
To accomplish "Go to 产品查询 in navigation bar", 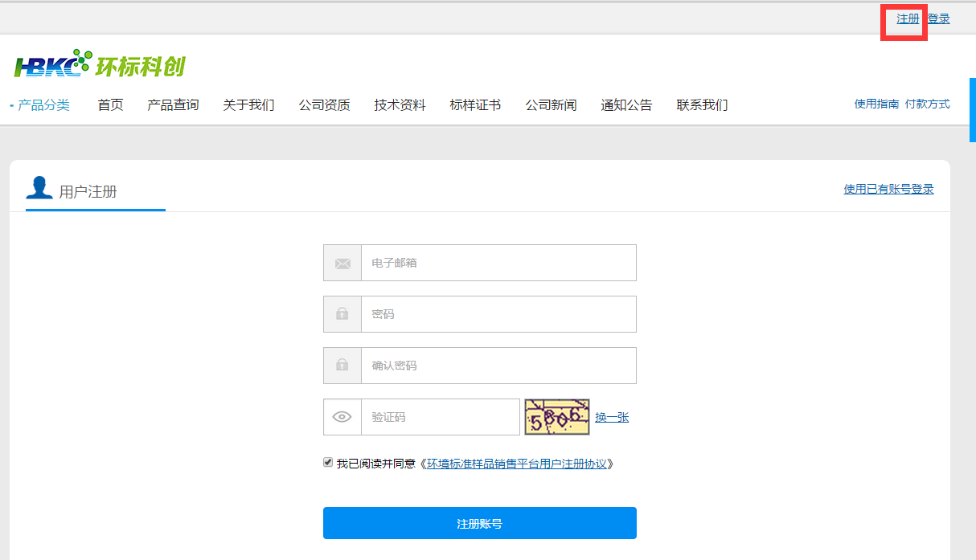I will coord(173,105).
